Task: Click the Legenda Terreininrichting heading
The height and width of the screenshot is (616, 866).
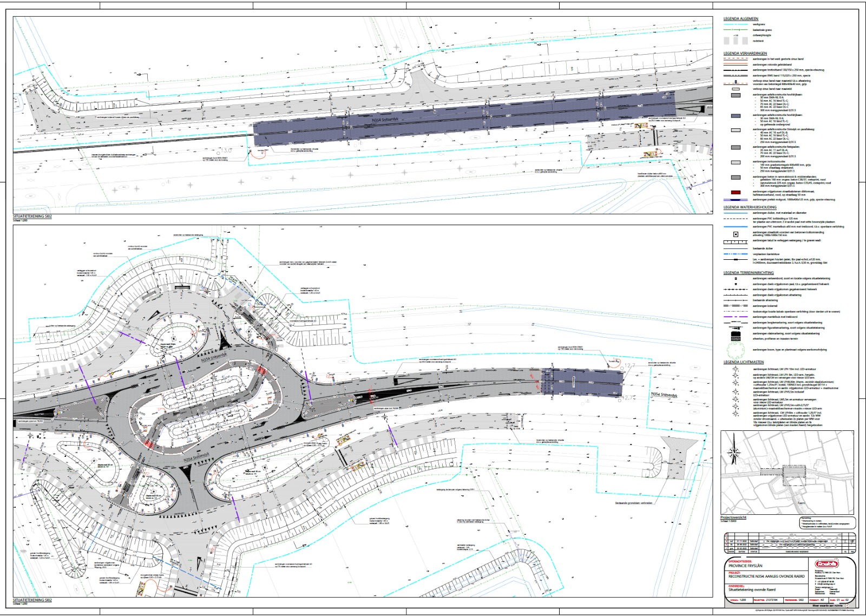Action: coord(749,273)
